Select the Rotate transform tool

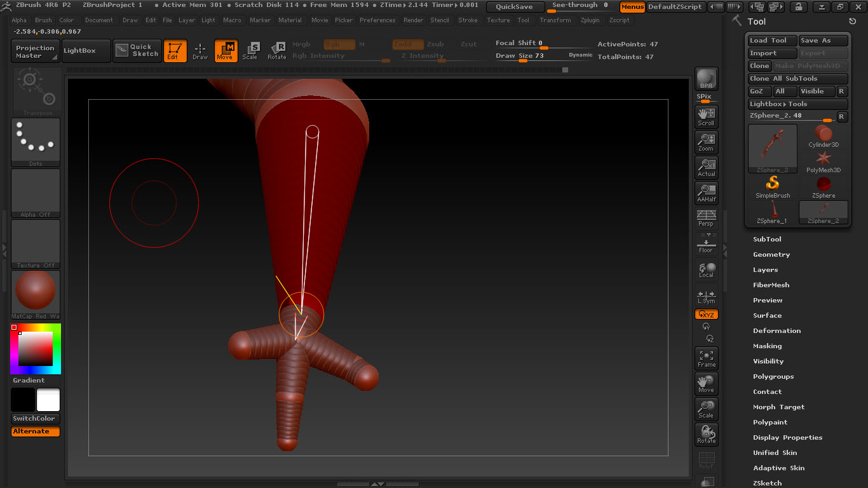(276, 51)
